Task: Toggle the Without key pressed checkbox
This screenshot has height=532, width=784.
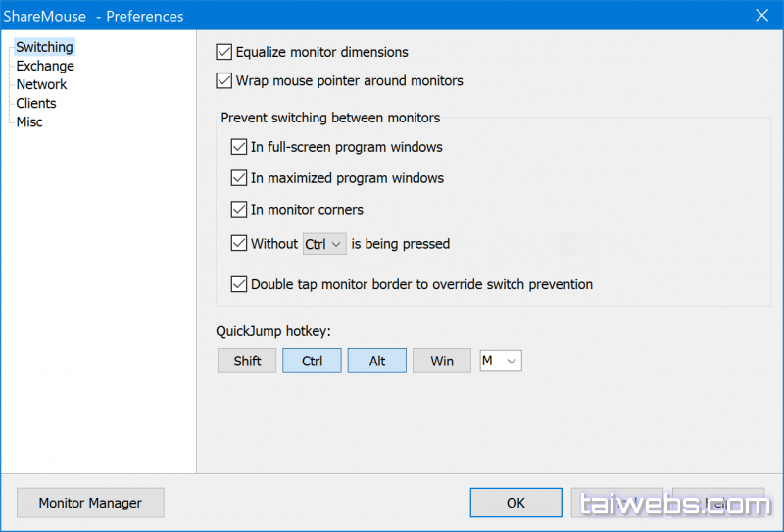Action: [239, 243]
